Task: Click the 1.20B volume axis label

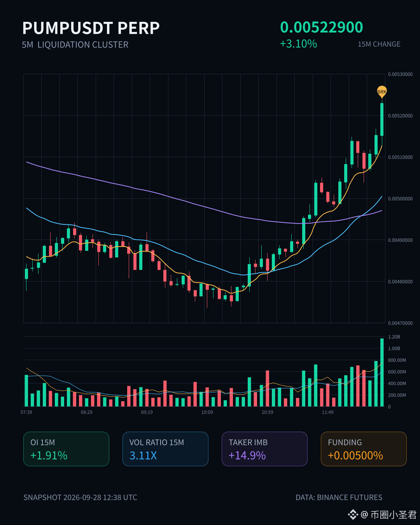Action: click(x=394, y=337)
